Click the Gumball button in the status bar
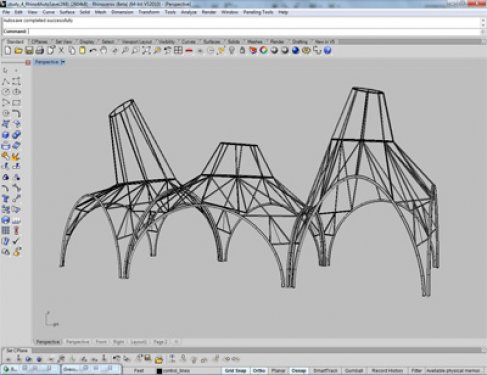This screenshot has width=487, height=375. click(x=354, y=371)
